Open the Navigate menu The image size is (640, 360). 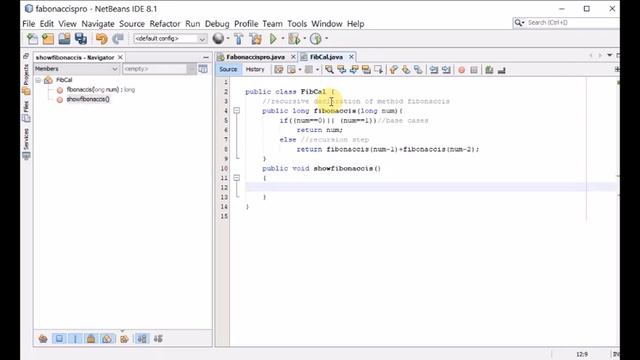tap(98, 24)
